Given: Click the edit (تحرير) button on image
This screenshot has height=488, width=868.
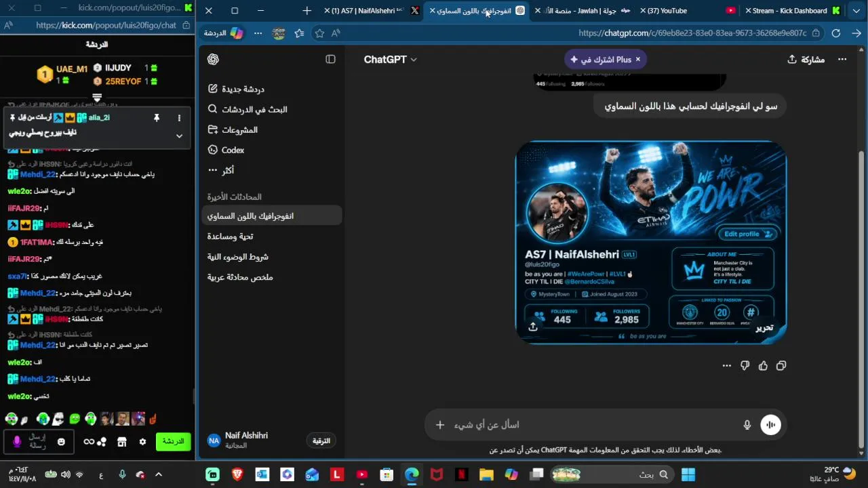Looking at the screenshot, I should pos(764,328).
